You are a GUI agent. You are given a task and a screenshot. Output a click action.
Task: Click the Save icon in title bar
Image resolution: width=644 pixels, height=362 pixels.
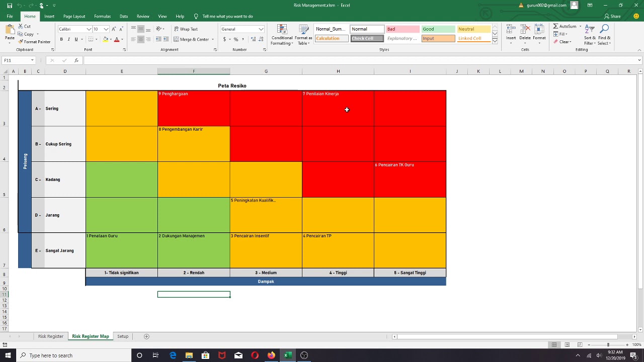pos(10,6)
